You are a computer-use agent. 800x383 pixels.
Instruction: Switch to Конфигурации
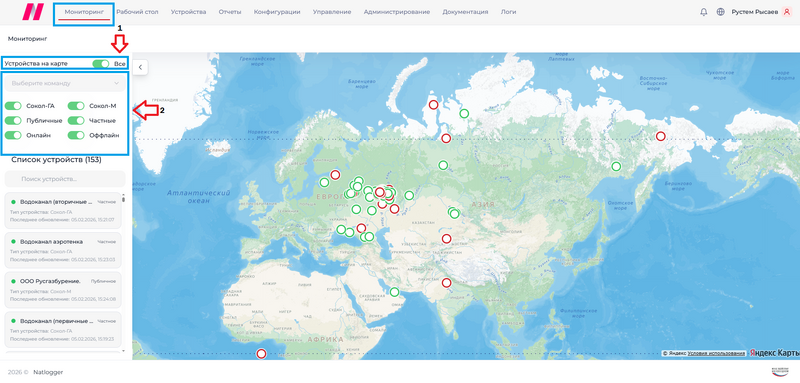(x=277, y=12)
